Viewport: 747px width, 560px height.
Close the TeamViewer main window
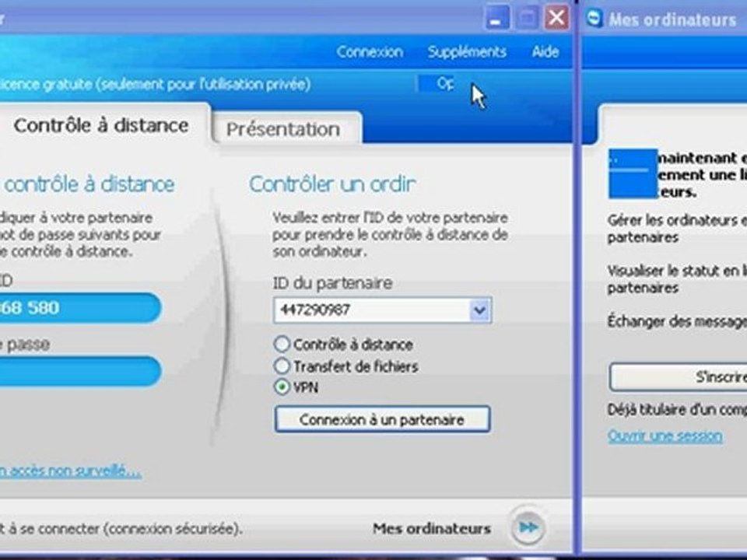pos(556,19)
